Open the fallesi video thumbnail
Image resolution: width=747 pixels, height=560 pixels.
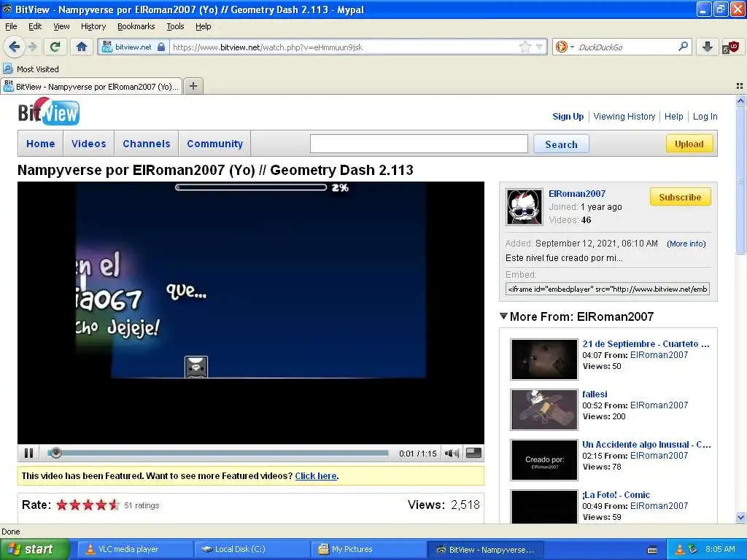pos(543,410)
